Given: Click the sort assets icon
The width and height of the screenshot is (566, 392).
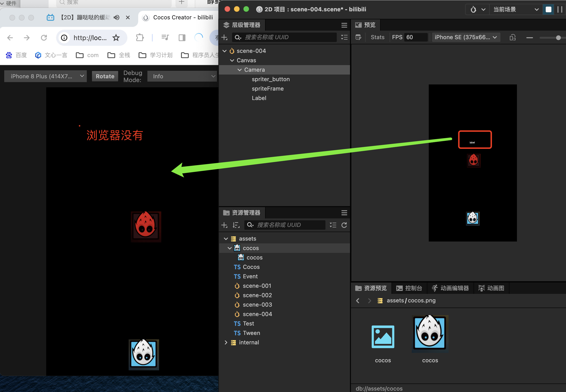Looking at the screenshot, I should click(x=236, y=225).
